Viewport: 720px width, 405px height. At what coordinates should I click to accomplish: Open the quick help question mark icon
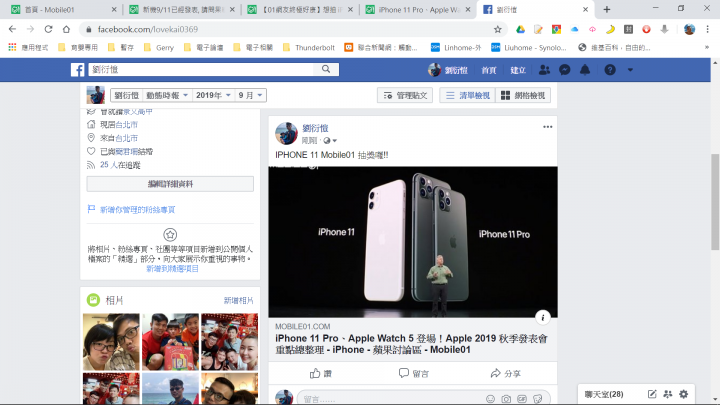(610, 70)
